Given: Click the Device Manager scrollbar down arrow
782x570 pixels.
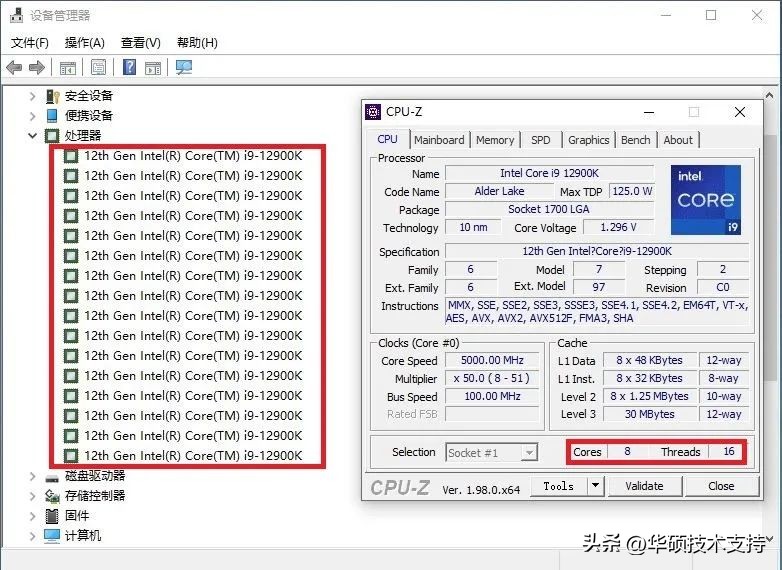Looking at the screenshot, I should pos(769,539).
